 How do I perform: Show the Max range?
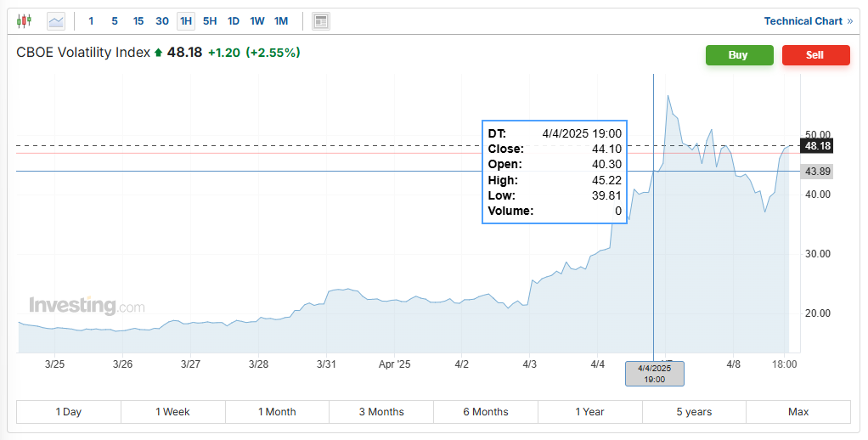click(x=798, y=412)
